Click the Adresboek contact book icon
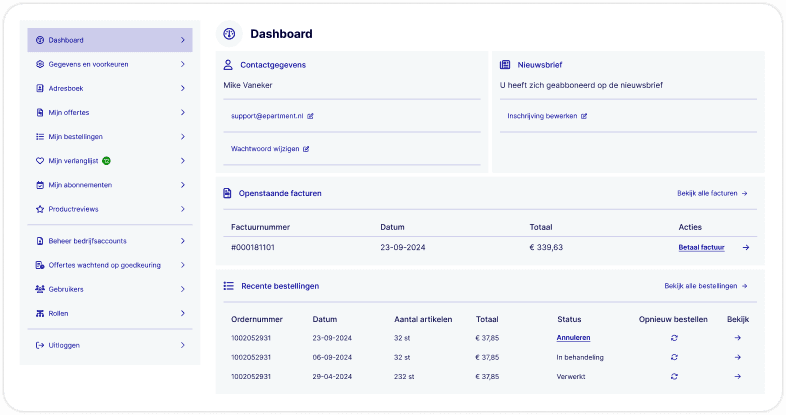Screen dimensions: 786x415 40,88
